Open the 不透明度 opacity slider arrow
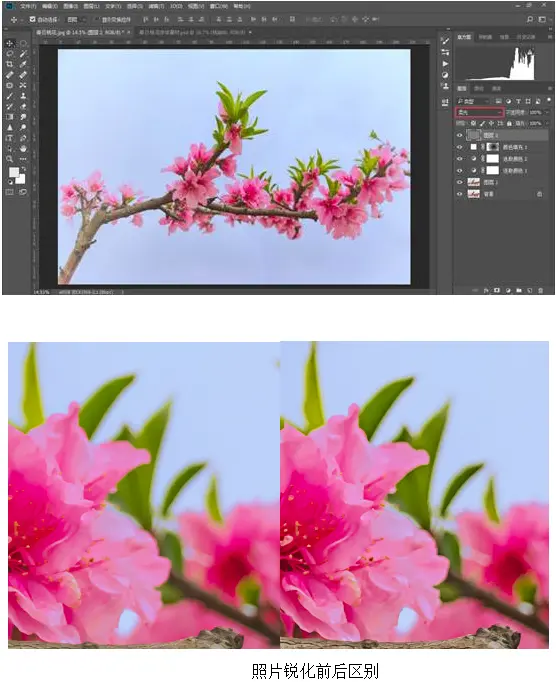The width and height of the screenshot is (558, 682). pyautogui.click(x=547, y=113)
